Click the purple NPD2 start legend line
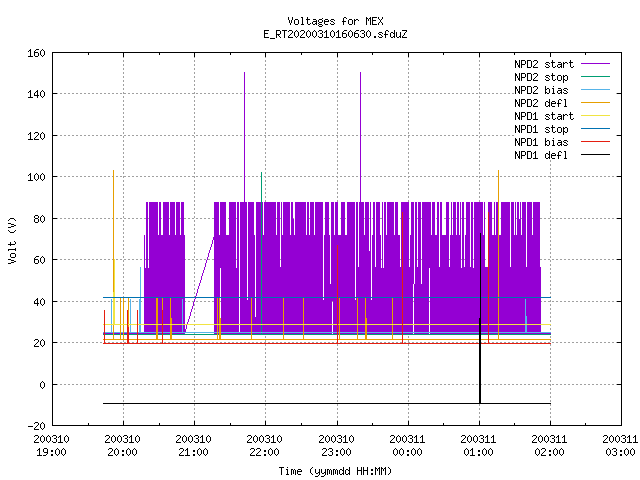640x480 pixels. pyautogui.click(x=595, y=64)
